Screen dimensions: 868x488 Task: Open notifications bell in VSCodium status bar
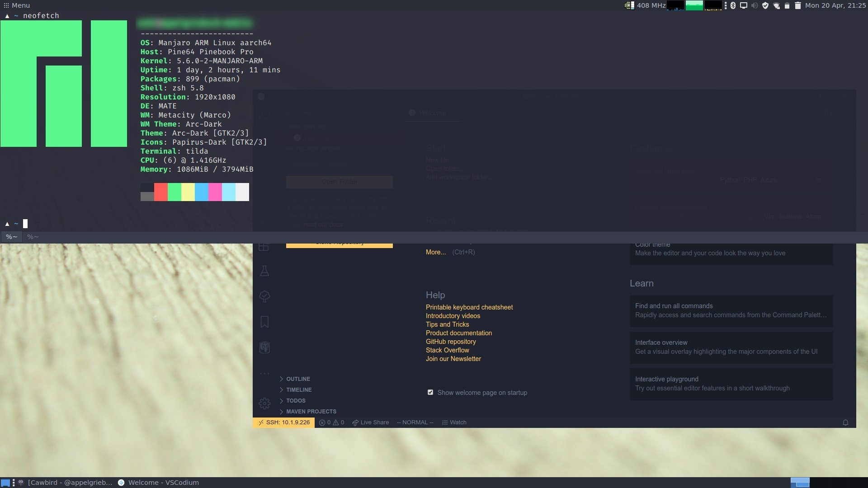point(845,422)
